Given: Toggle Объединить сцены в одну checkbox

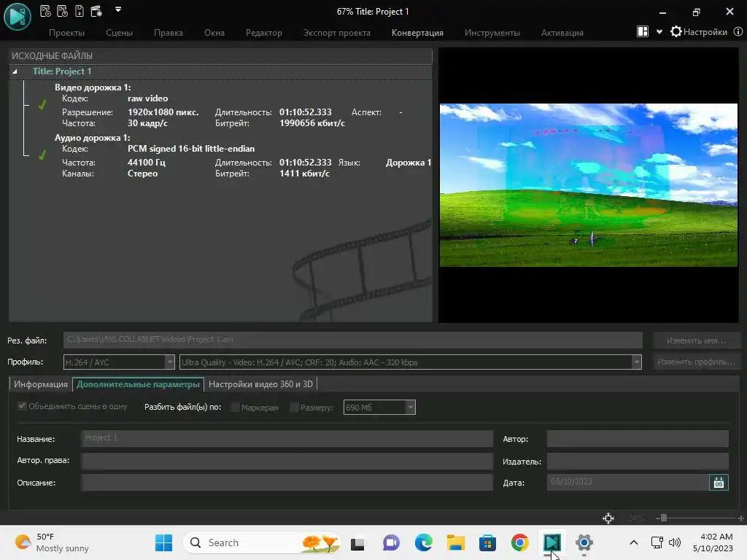Looking at the screenshot, I should coord(21,406).
